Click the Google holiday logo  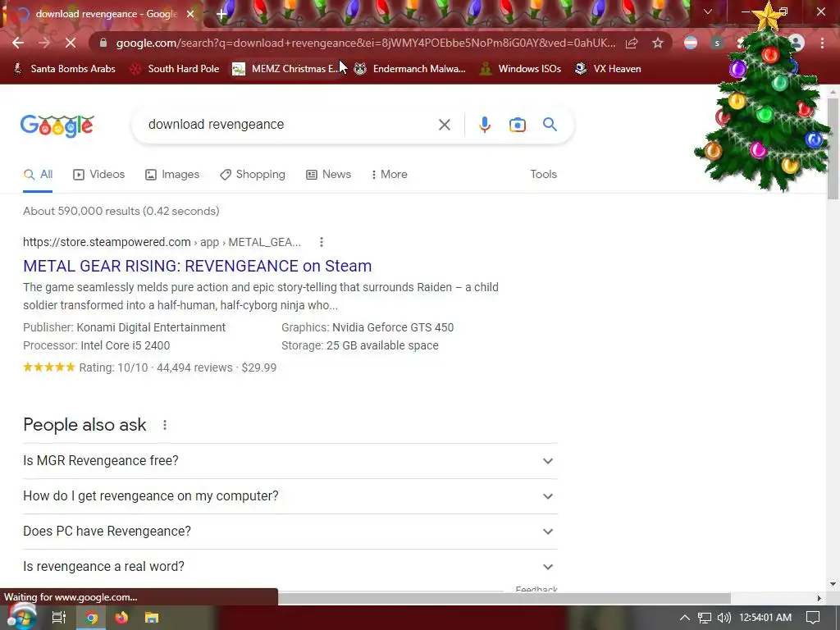tap(57, 126)
